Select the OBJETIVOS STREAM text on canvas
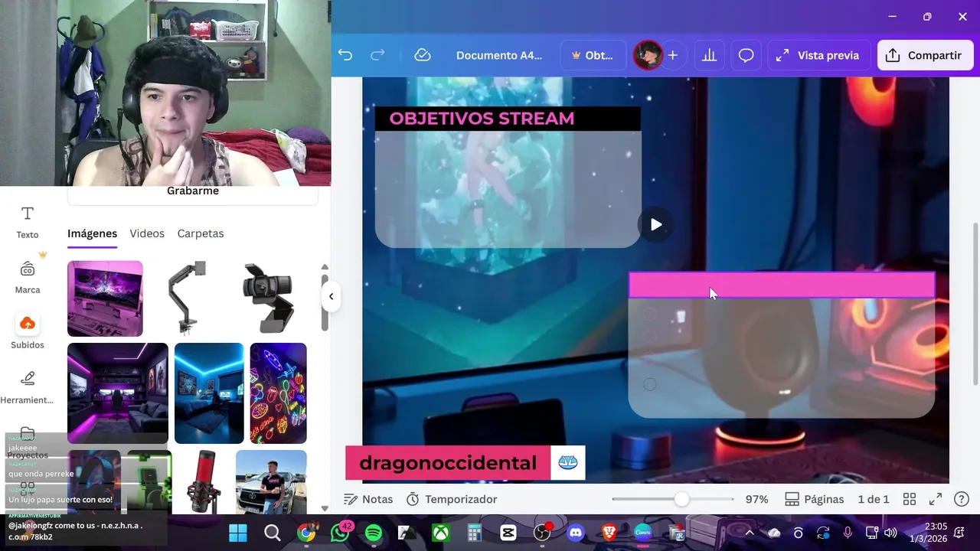Image resolution: width=980 pixels, height=551 pixels. pyautogui.click(x=482, y=119)
